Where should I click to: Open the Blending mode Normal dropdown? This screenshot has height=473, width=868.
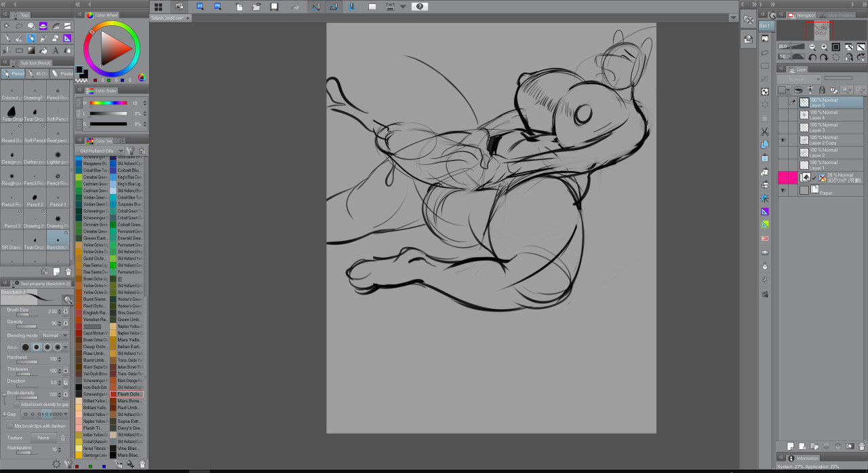click(x=54, y=335)
